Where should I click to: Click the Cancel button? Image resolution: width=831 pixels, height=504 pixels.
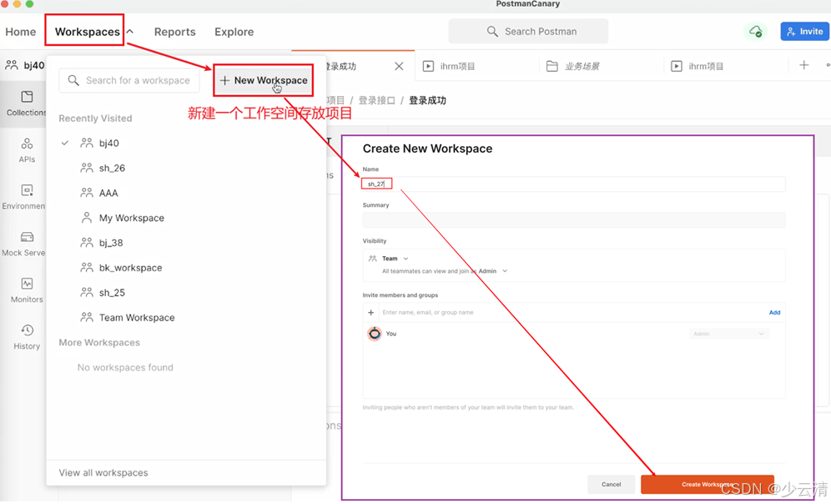tap(611, 485)
